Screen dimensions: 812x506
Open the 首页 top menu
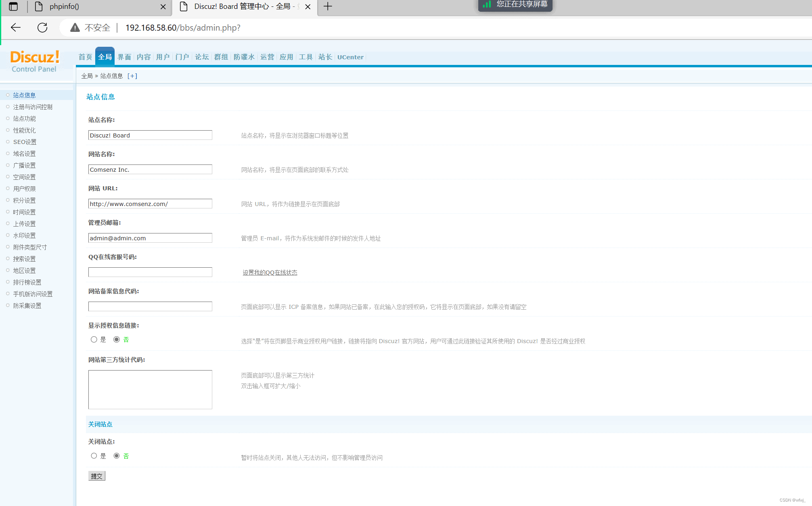pyautogui.click(x=85, y=57)
